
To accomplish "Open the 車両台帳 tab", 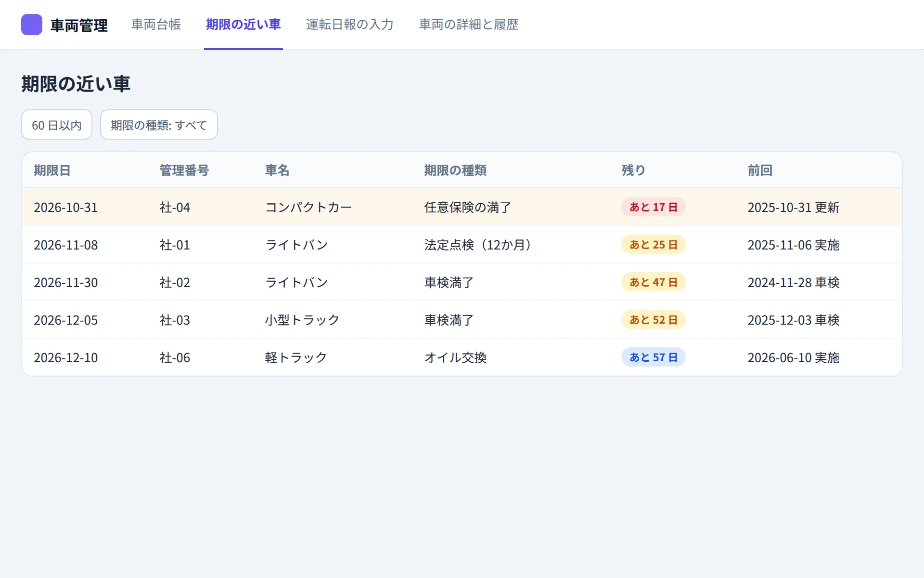I will click(x=156, y=25).
